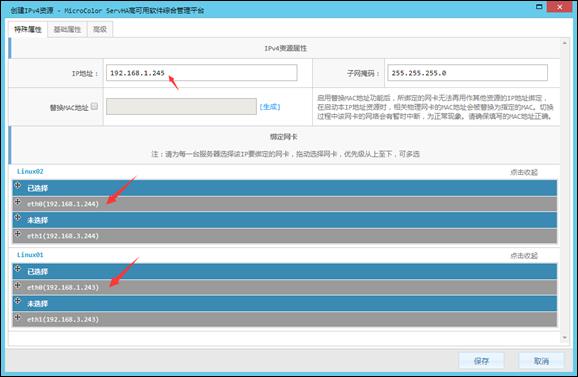Click drag handle icon of eth1(192.168.3.243)
Screen dimensions: 578x377
[18, 317]
